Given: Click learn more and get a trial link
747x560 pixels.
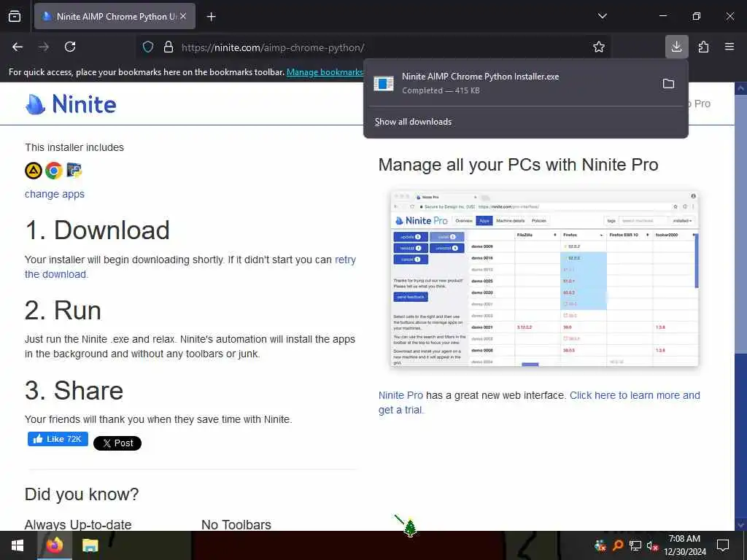Looking at the screenshot, I should pos(635,395).
